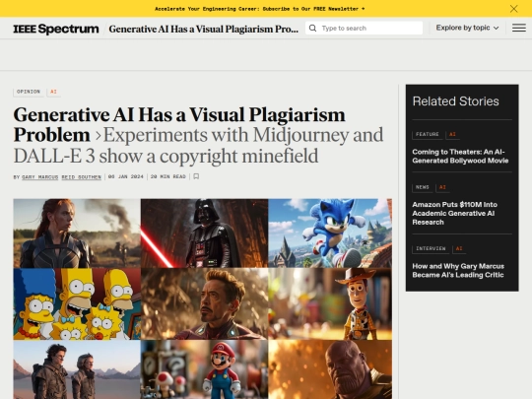Click the goateed man center image
This screenshot has width=532, height=399.
pyautogui.click(x=204, y=304)
